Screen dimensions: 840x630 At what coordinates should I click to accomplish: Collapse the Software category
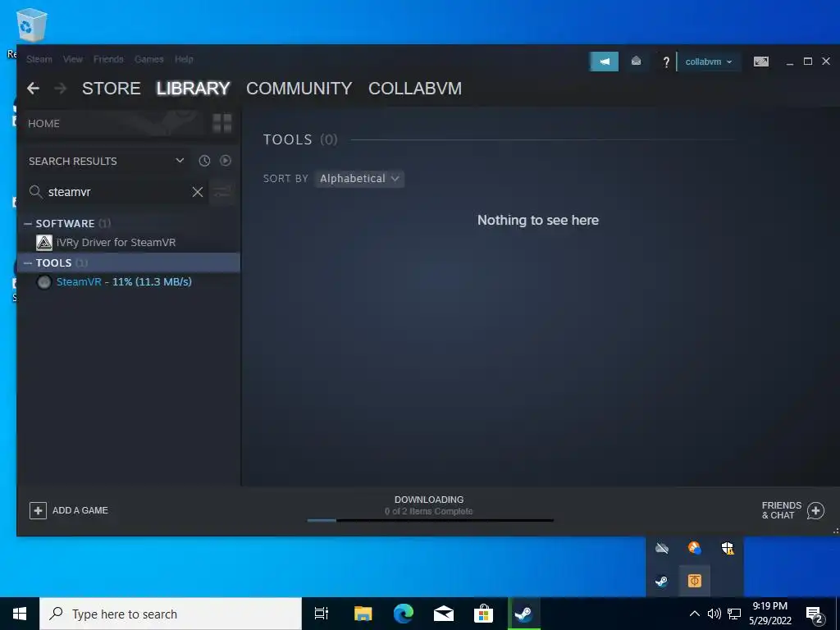tap(28, 224)
